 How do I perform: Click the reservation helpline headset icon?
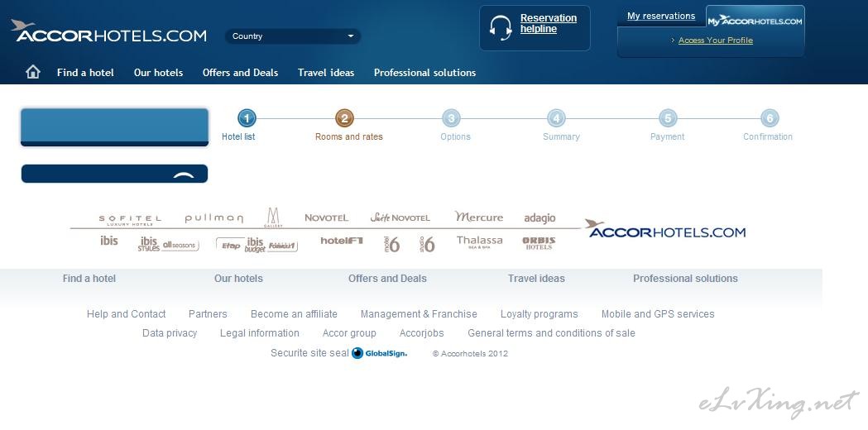pos(501,27)
